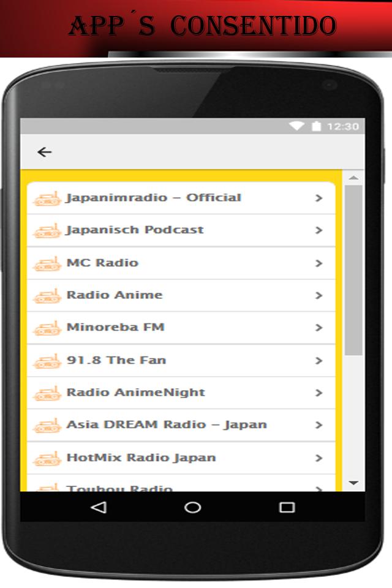The width and height of the screenshot is (392, 588).
Task: Open chevron for 91.8 The Fan
Action: click(319, 361)
